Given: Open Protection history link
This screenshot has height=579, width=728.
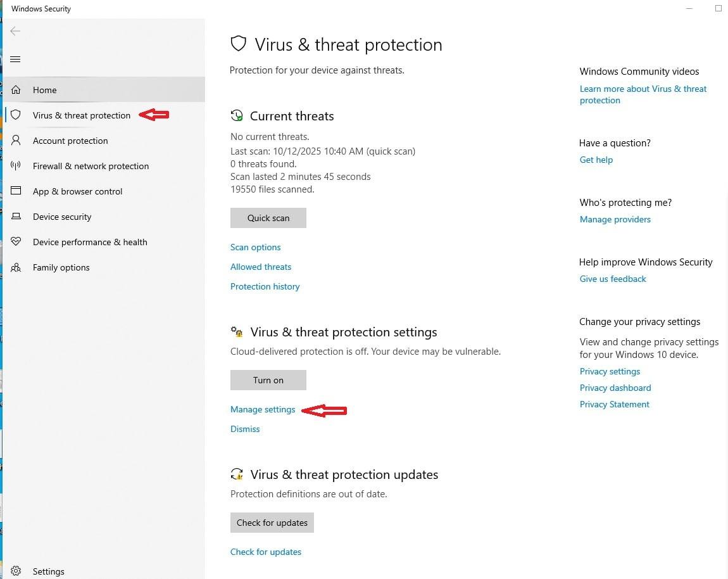Looking at the screenshot, I should point(265,286).
